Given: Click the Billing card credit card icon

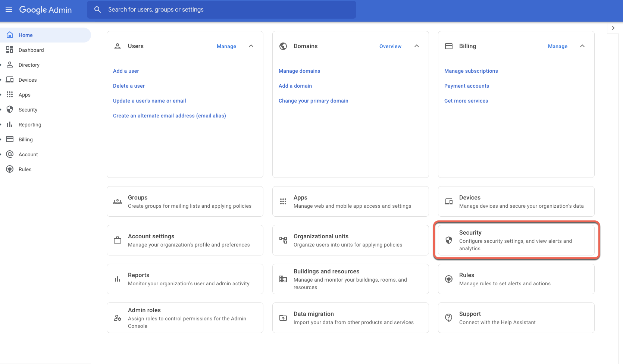Looking at the screenshot, I should click(449, 46).
